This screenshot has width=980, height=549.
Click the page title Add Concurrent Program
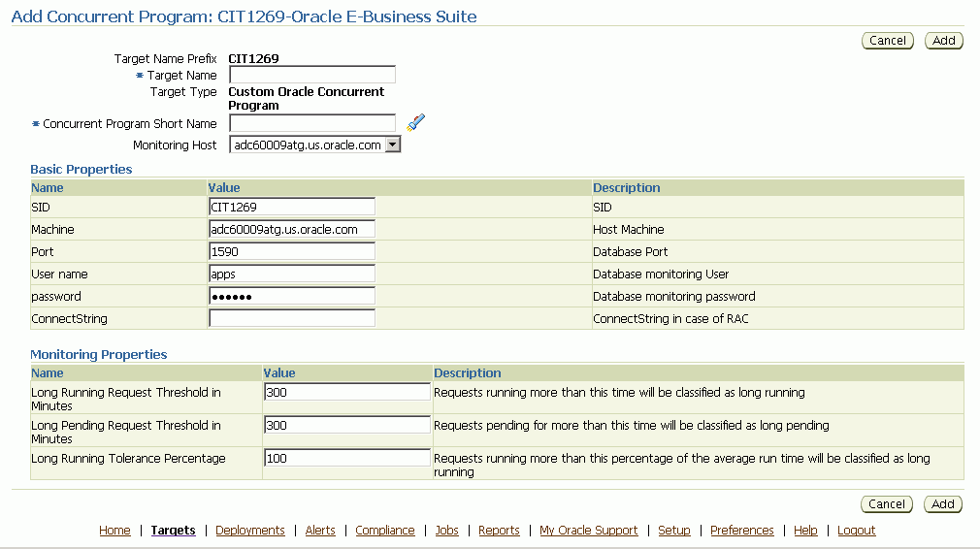(x=244, y=16)
